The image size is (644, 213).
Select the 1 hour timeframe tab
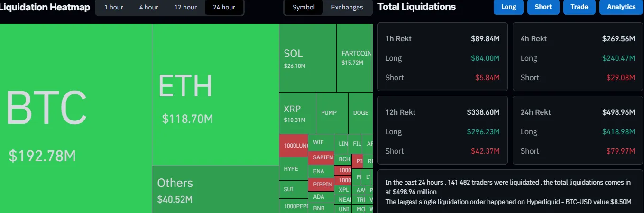[113, 7]
